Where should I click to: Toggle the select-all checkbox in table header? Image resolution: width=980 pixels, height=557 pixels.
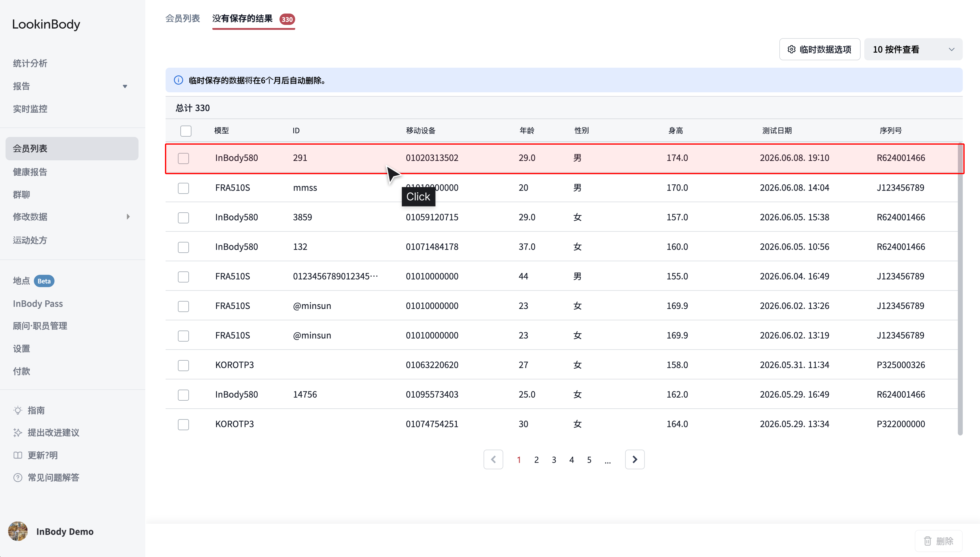click(x=186, y=131)
